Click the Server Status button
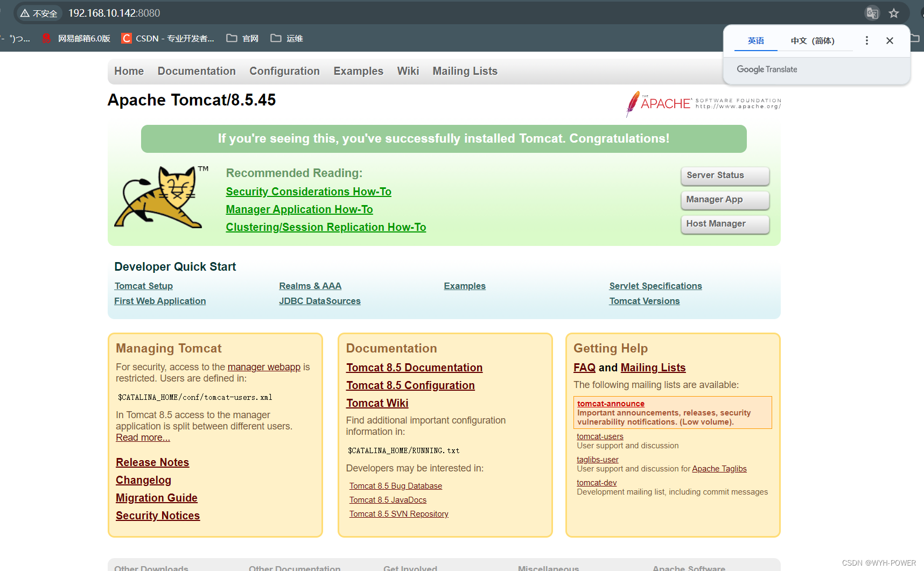Screen dimensions: 924x571 [725, 175]
